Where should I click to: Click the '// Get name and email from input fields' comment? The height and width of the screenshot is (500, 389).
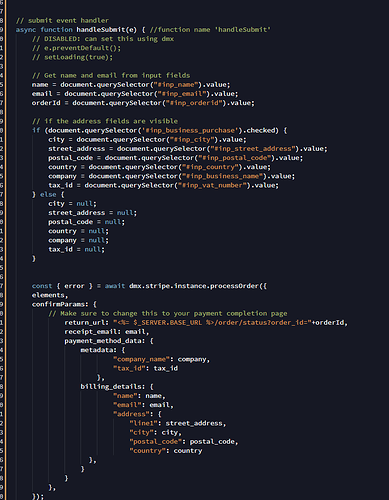(111, 76)
